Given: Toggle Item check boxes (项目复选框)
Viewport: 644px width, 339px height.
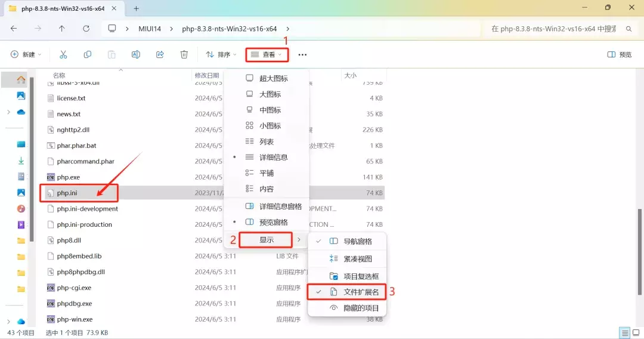Looking at the screenshot, I should [x=347, y=276].
